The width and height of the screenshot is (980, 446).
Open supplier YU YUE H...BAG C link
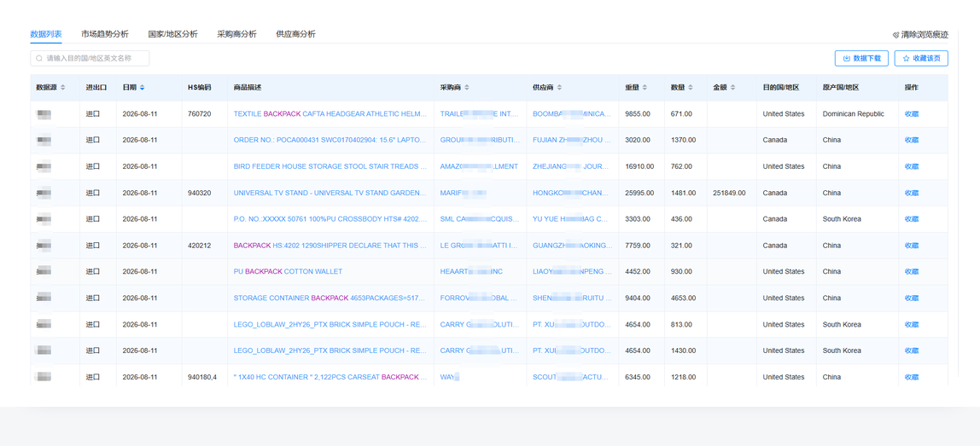point(570,219)
